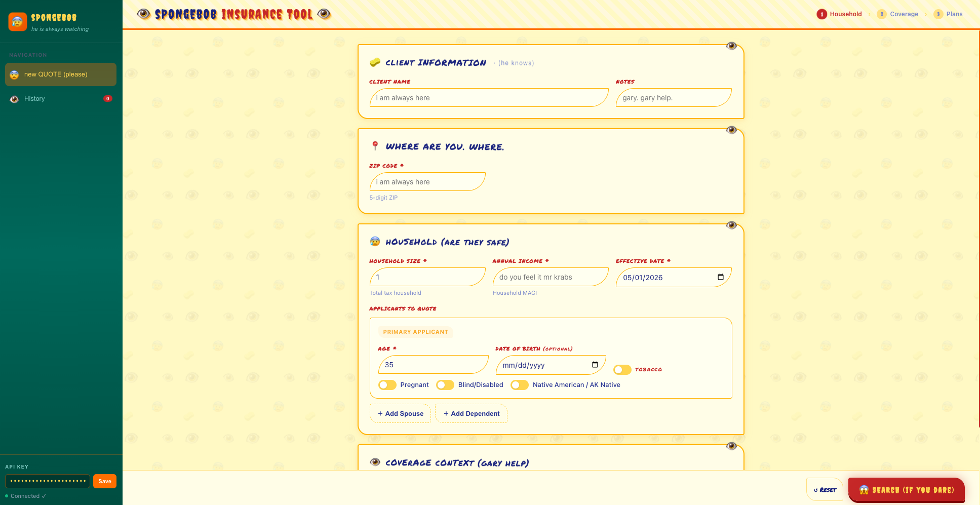
Task: Click the 'Connected ✓' status text
Action: tap(28, 496)
